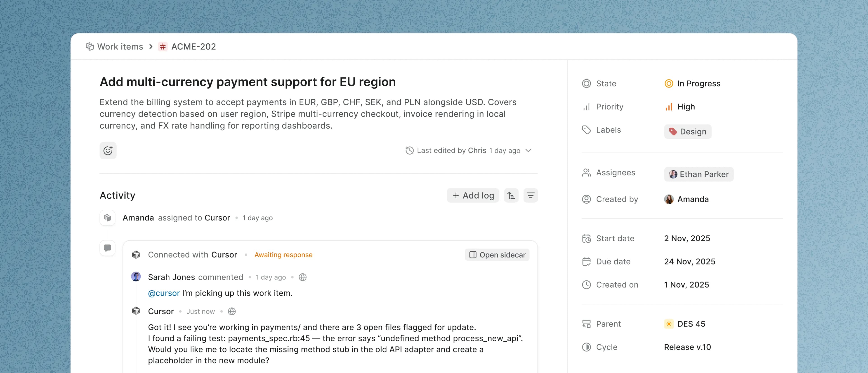This screenshot has width=868, height=373.
Task: Click the @cursor mention link
Action: (164, 293)
